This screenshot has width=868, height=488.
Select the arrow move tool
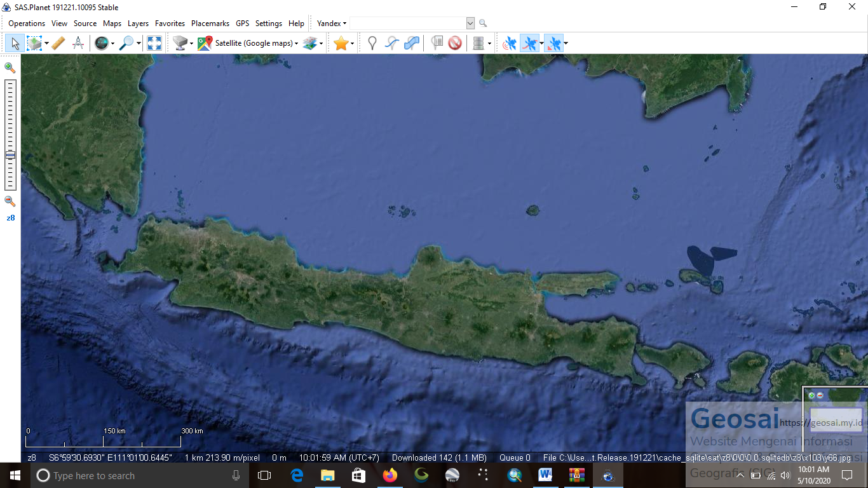click(15, 43)
